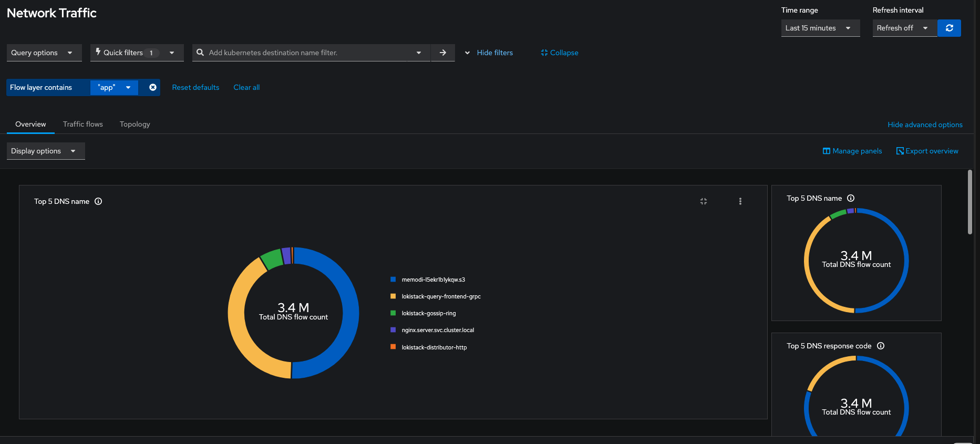Toggle Hide advanced options
Viewport: 980px width, 444px height.
[925, 125]
